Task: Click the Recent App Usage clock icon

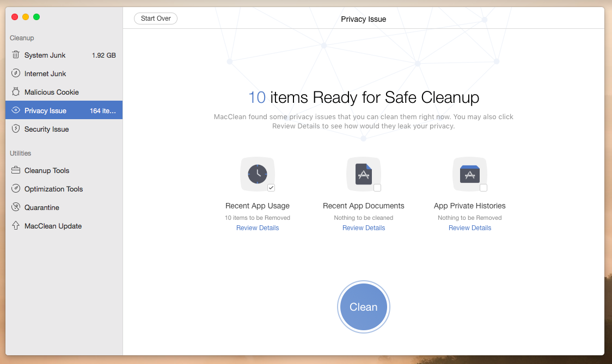Action: click(x=257, y=174)
